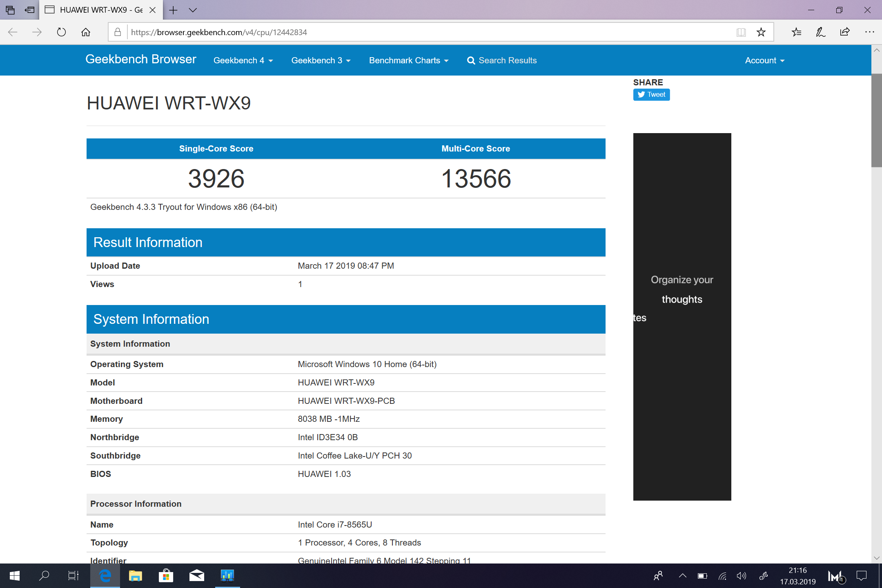Viewport: 882px width, 588px height.
Task: Open File Explorer from taskbar
Action: pos(136,576)
